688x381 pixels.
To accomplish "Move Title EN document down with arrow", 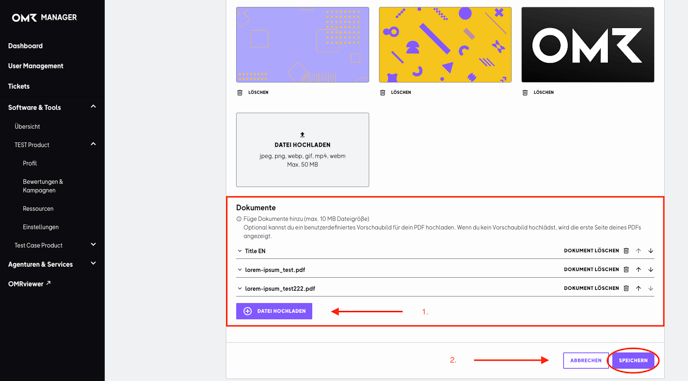I will (651, 251).
